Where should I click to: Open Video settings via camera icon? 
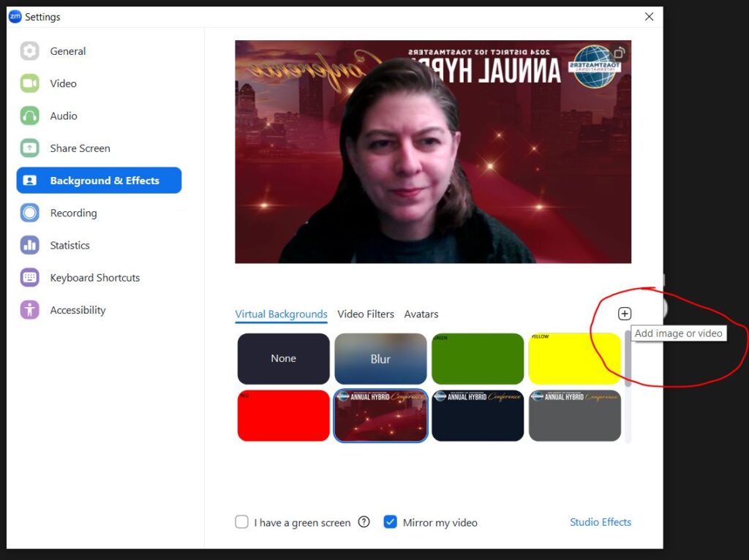point(30,83)
